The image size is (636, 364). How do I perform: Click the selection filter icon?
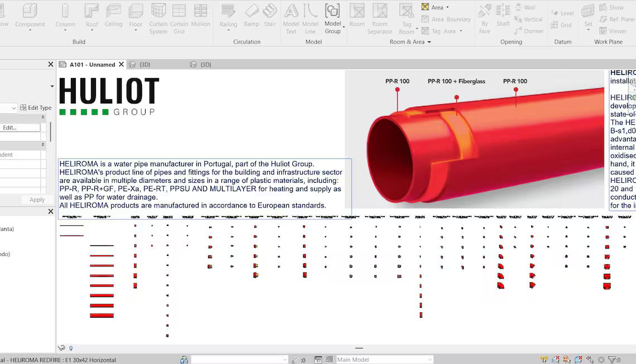[x=613, y=360]
